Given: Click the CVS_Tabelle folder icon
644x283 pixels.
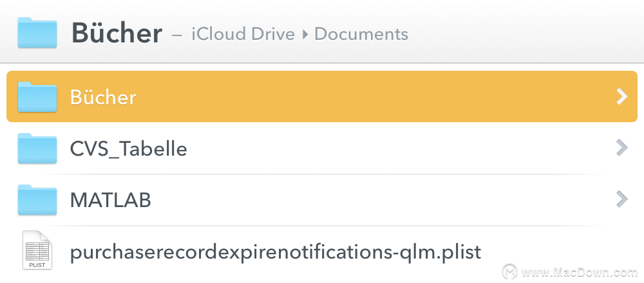Looking at the screenshot, I should (37, 149).
